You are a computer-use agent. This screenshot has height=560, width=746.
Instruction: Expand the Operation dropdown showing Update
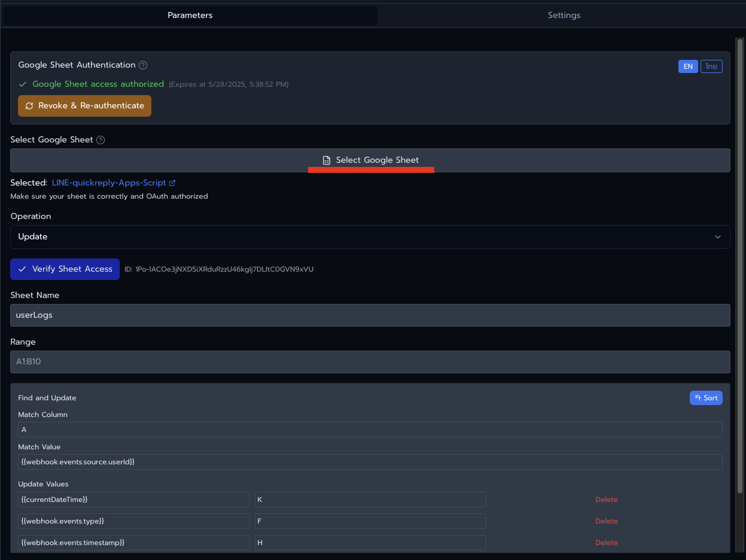370,237
